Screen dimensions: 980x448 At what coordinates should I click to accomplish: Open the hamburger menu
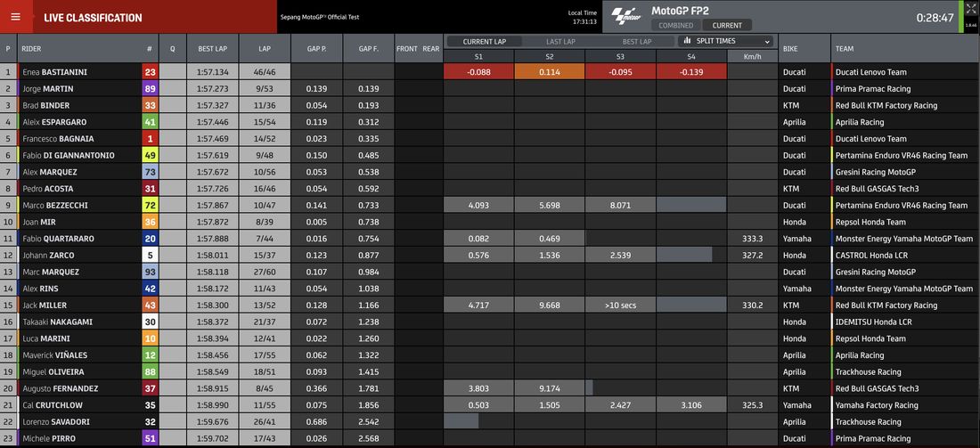pos(16,17)
